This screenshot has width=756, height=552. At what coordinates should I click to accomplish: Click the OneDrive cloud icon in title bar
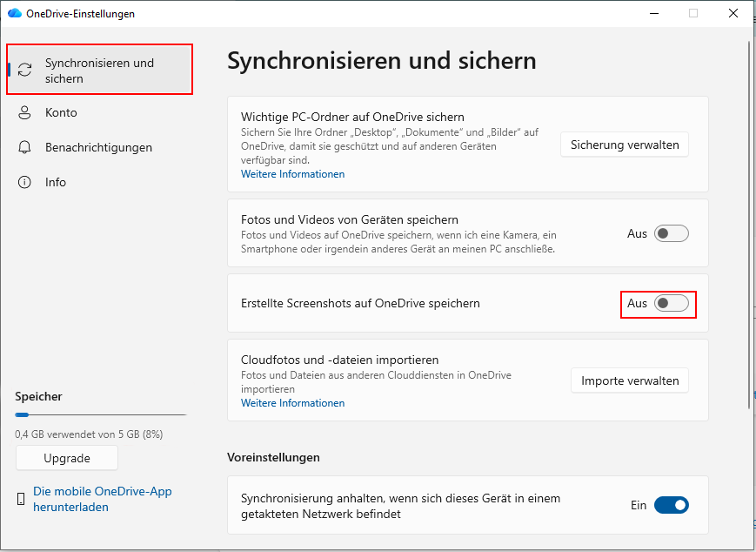coord(15,13)
